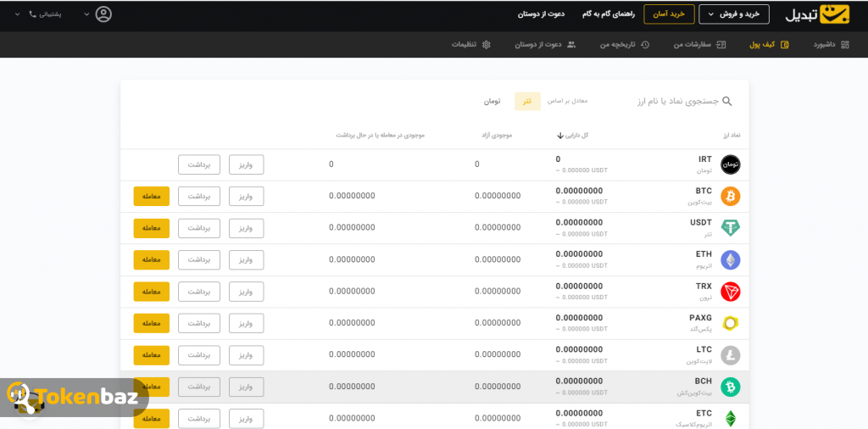Click معامله button in ETH row

tap(151, 259)
